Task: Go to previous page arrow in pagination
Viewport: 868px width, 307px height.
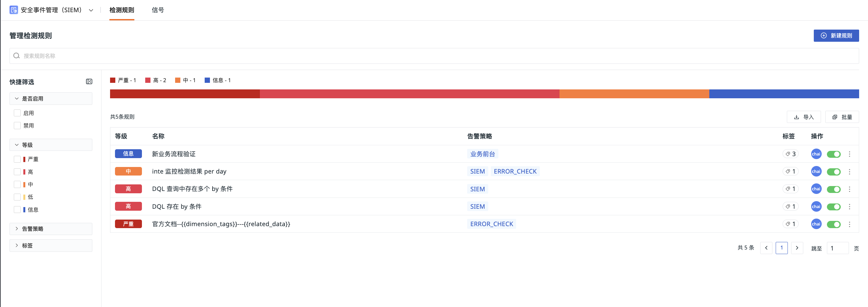Action: click(x=766, y=248)
